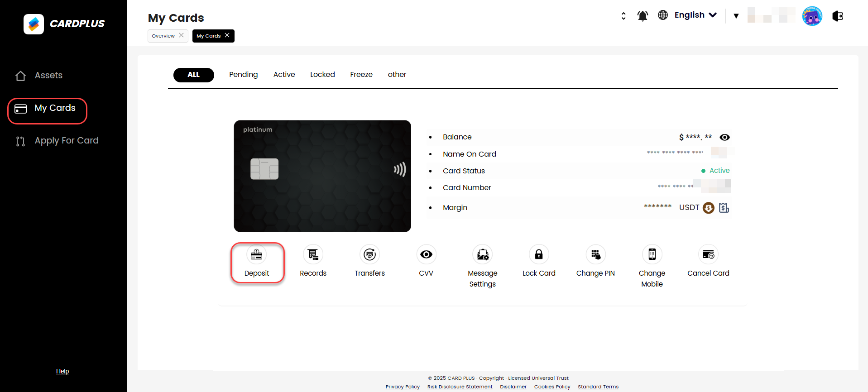The height and width of the screenshot is (392, 868).
Task: Open Message Settings for the card
Action: click(482, 255)
